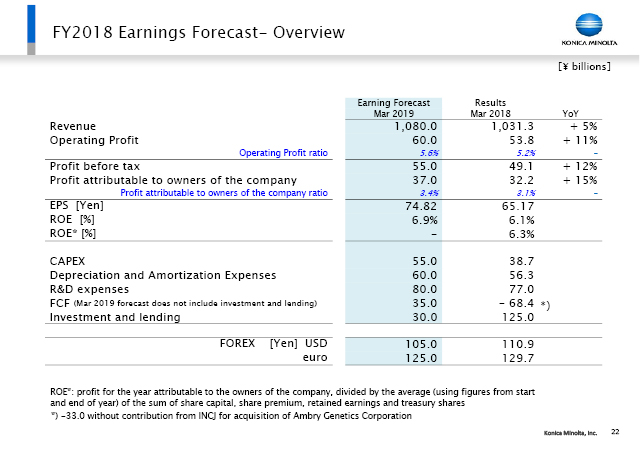
Task: Click the profit ratio value 3.4%
Action: click(x=429, y=193)
